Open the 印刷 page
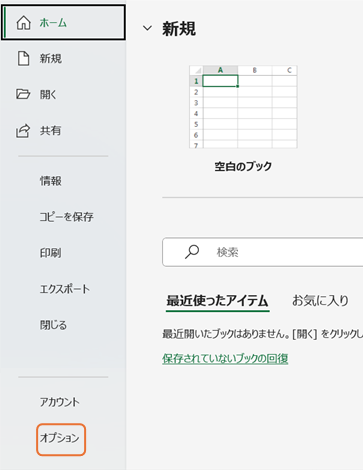The height and width of the screenshot is (471, 364). [51, 253]
